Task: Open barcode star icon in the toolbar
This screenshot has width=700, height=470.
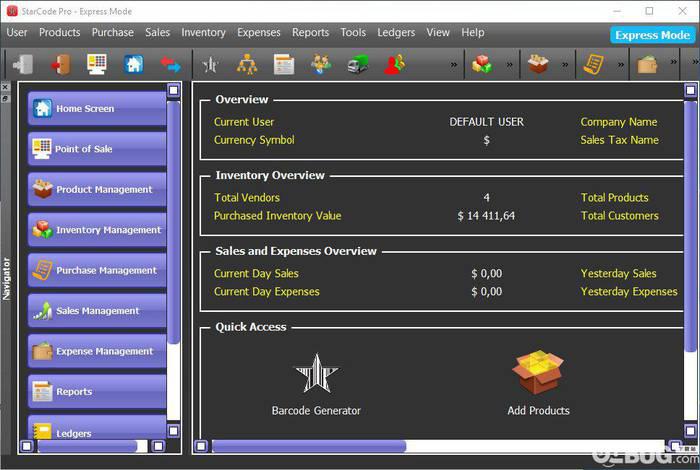Action: tap(210, 65)
